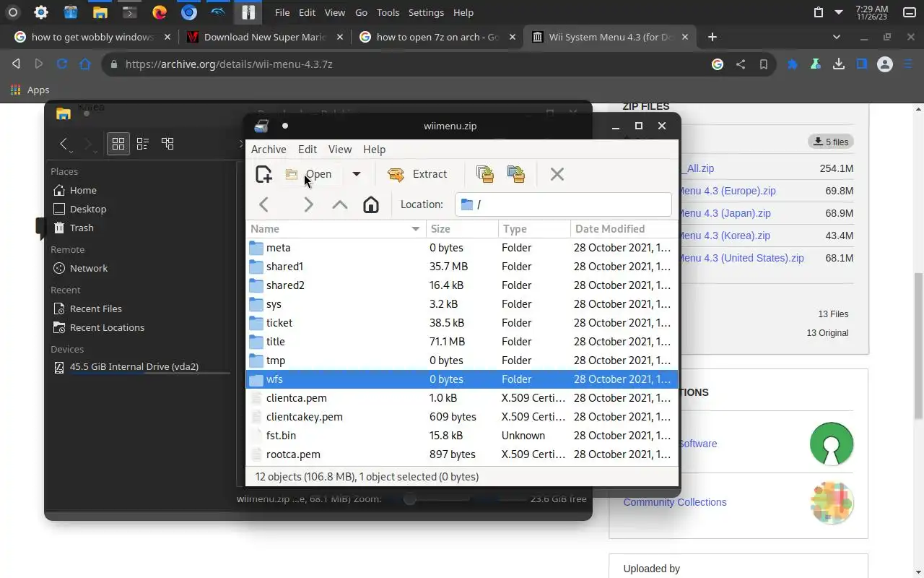Screen dimensions: 924x578
Task: Click the Stop operation X icon
Action: [x=557, y=174]
